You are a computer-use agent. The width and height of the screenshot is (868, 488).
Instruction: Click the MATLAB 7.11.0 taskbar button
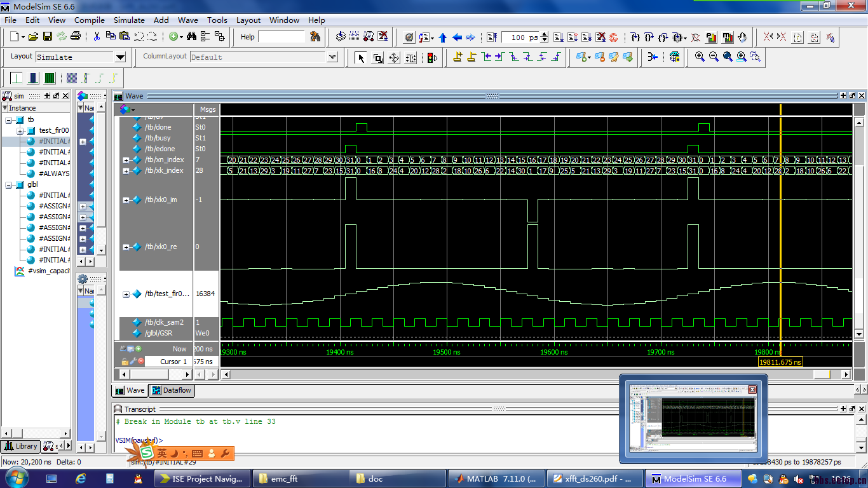496,478
